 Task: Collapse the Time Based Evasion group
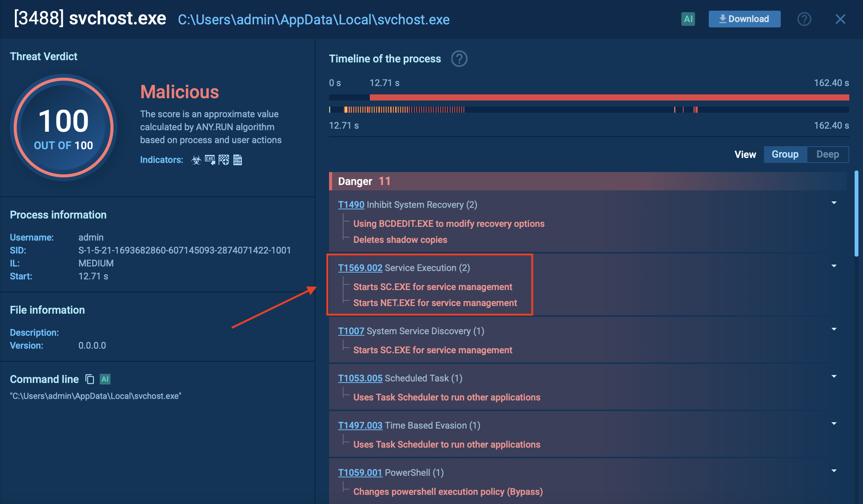tap(834, 424)
